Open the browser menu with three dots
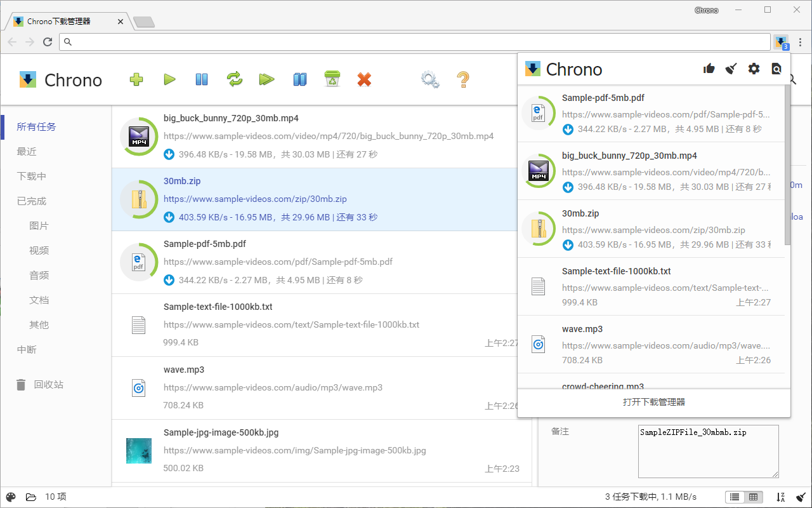The height and width of the screenshot is (508, 812). (x=800, y=42)
